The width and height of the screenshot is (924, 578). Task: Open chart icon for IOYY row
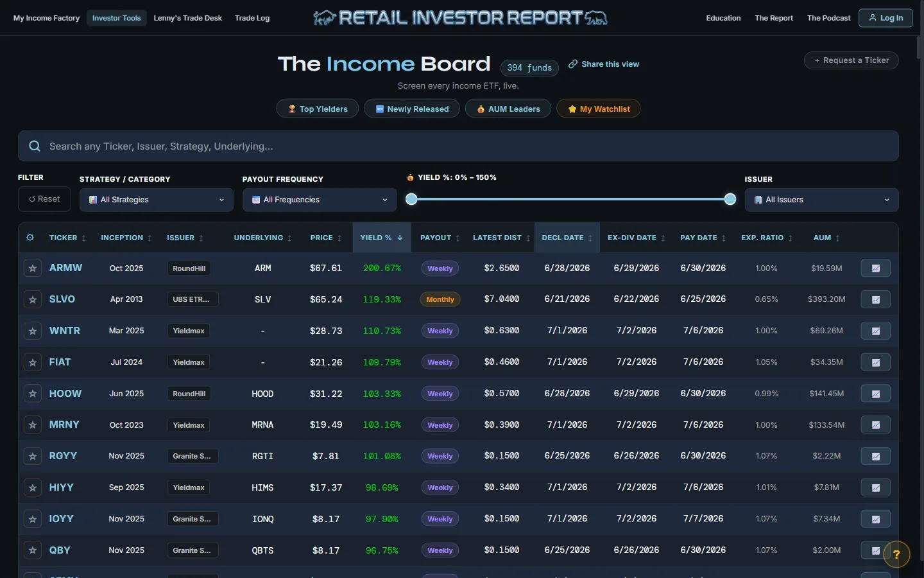875,519
